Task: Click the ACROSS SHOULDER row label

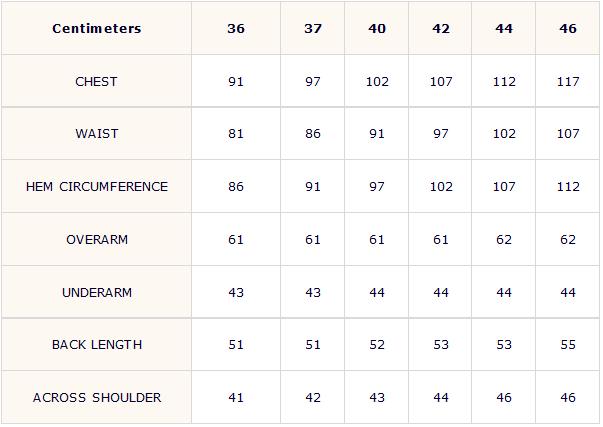Action: (97, 397)
